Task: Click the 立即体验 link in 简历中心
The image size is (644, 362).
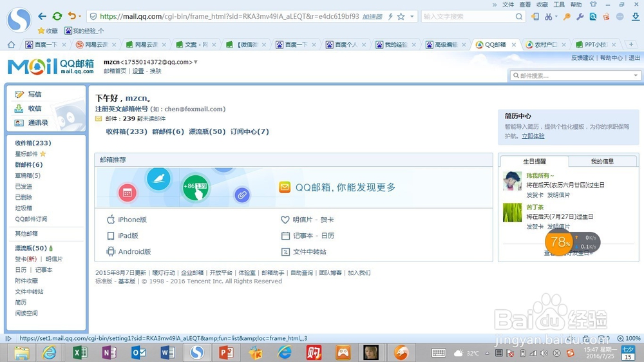Action: click(x=533, y=136)
